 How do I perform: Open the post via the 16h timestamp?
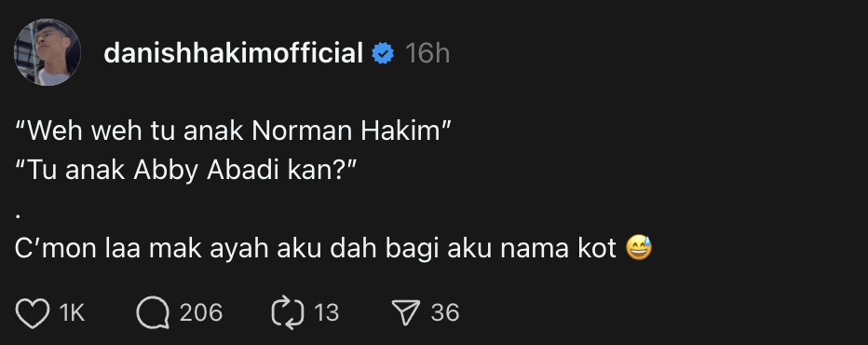point(427,54)
